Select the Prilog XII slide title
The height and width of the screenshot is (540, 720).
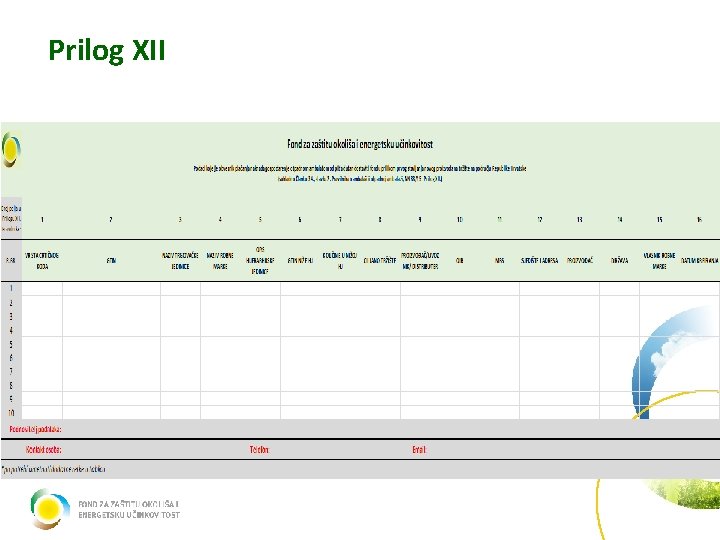point(107,50)
